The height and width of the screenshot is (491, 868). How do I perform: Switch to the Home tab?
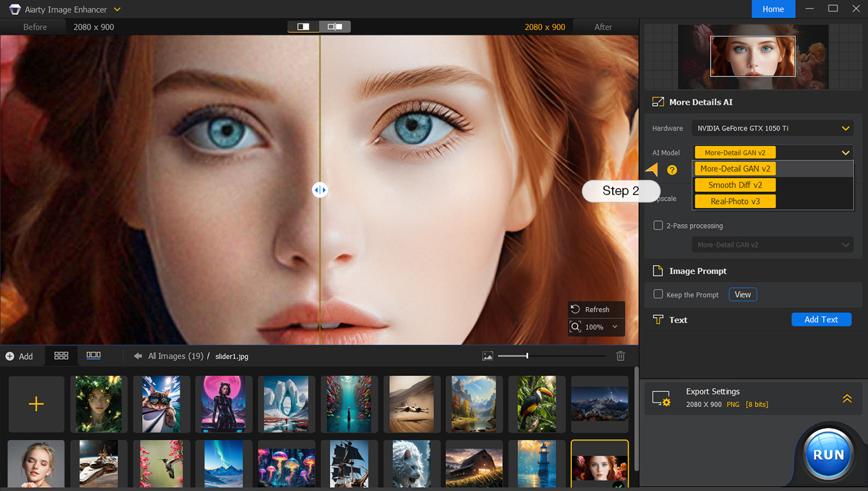pos(773,9)
